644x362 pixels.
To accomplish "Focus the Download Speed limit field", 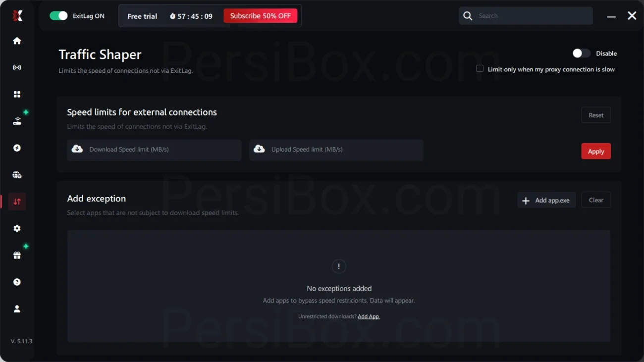I will click(154, 150).
